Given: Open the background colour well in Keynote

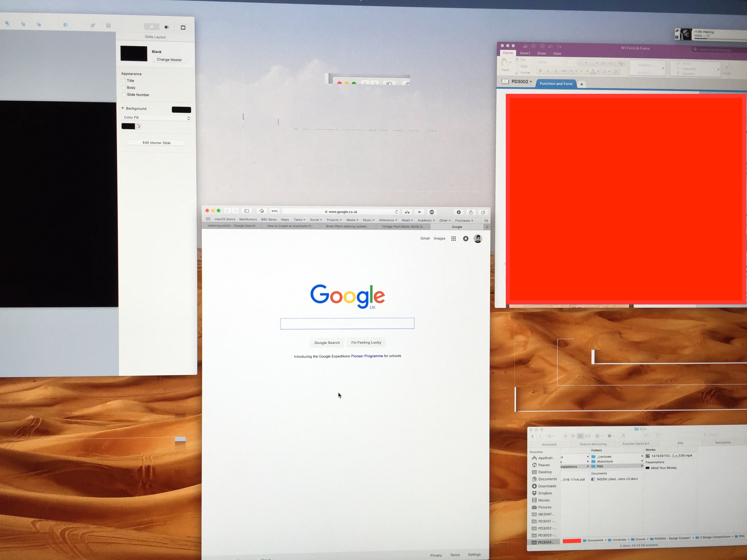Looking at the screenshot, I should pos(128,126).
